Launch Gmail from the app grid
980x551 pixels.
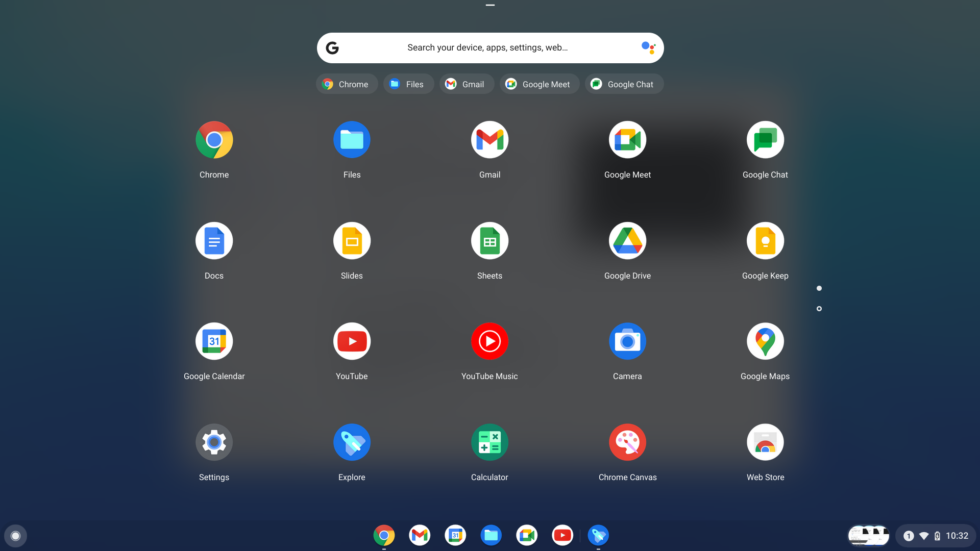pos(490,140)
